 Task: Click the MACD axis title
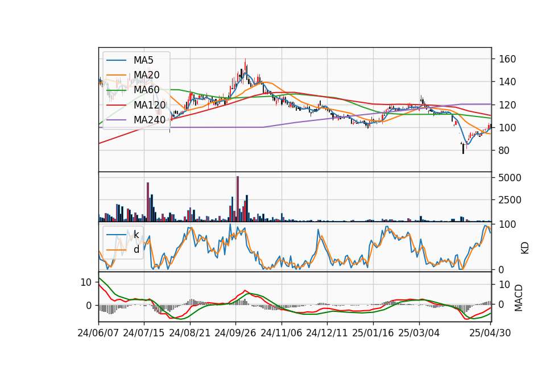pos(519,298)
